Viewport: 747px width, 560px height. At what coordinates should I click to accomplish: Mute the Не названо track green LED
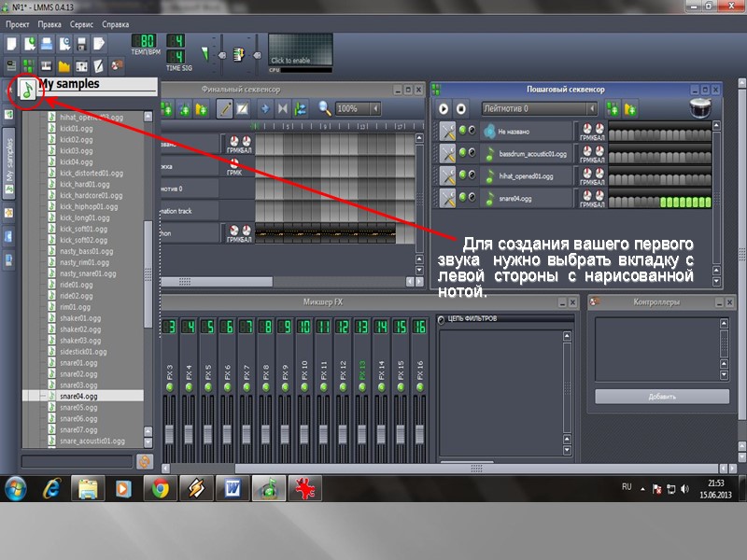(462, 130)
